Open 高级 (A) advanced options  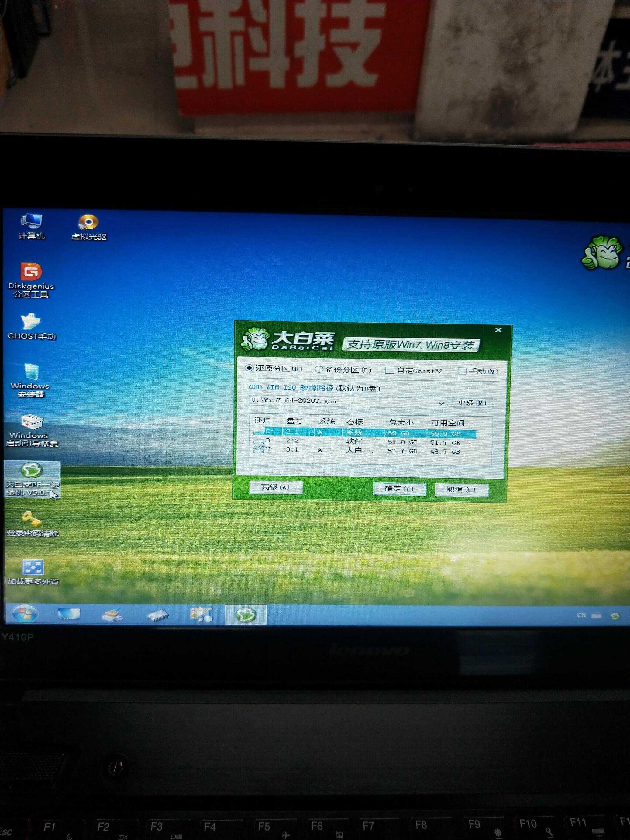click(x=276, y=487)
